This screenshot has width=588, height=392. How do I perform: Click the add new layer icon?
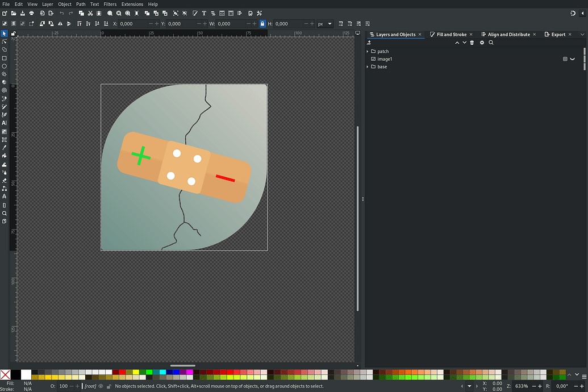[x=369, y=43]
